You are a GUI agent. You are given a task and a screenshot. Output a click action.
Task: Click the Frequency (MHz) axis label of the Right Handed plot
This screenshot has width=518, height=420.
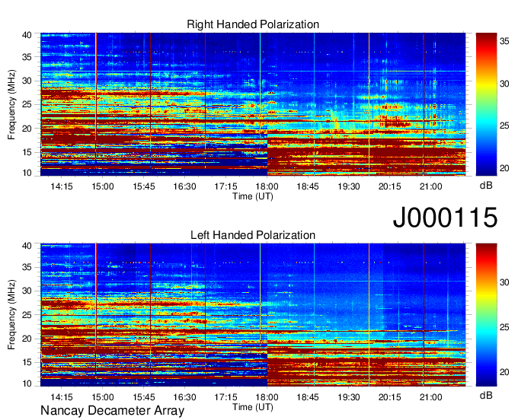pyautogui.click(x=11, y=104)
